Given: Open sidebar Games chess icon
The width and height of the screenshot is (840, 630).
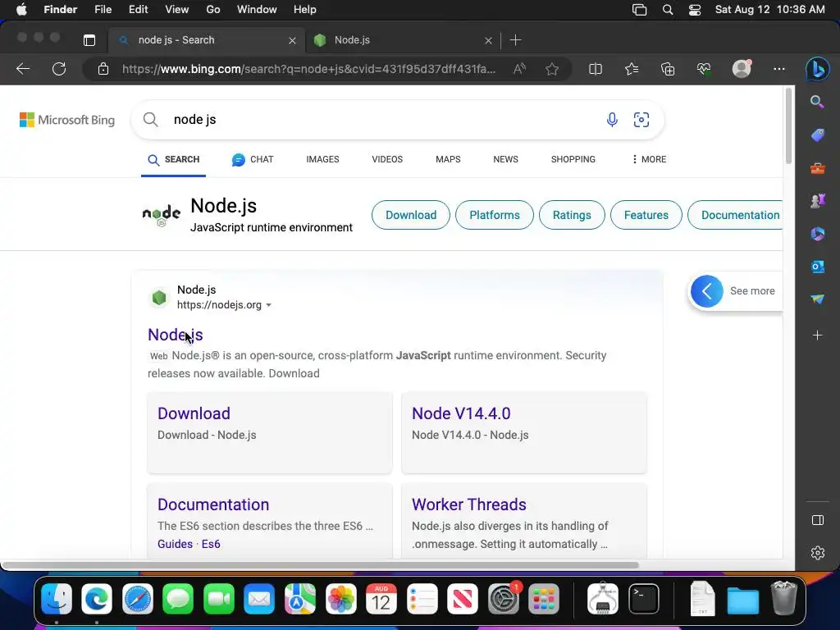Looking at the screenshot, I should click(818, 201).
